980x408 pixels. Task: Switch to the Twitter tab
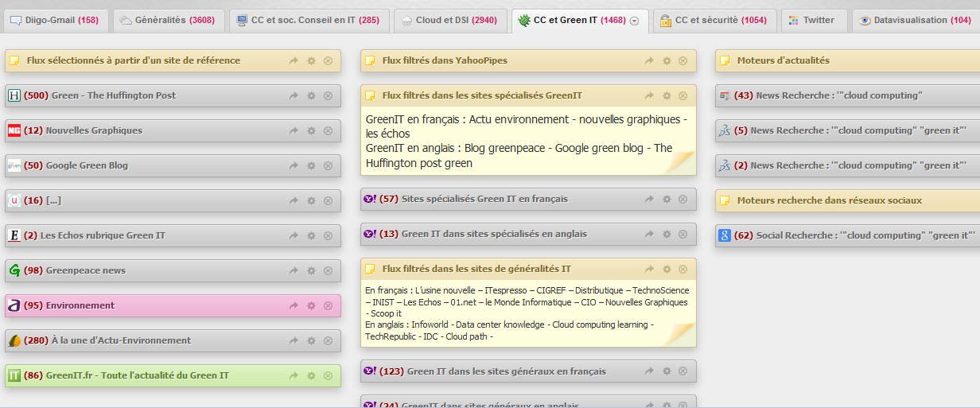point(815,20)
